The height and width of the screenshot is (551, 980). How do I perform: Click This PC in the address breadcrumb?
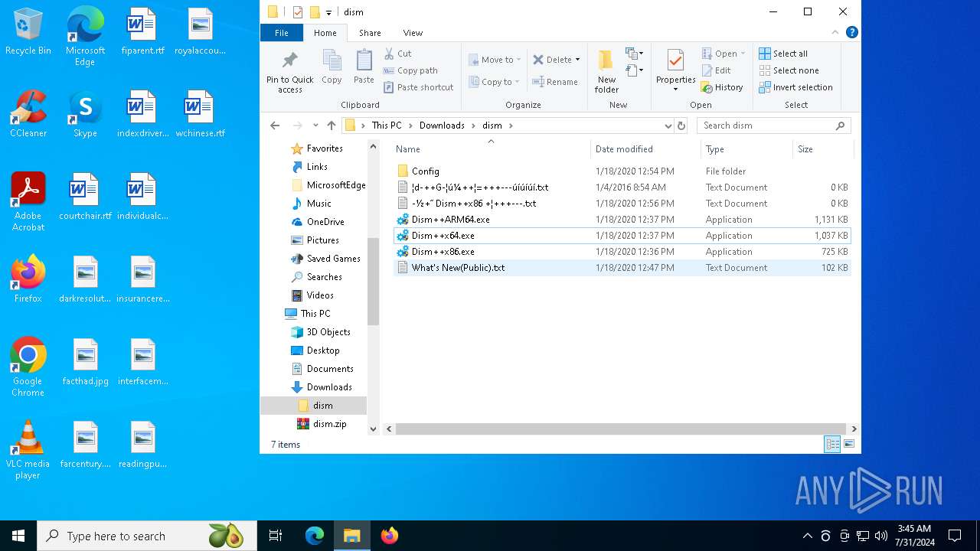pos(387,126)
